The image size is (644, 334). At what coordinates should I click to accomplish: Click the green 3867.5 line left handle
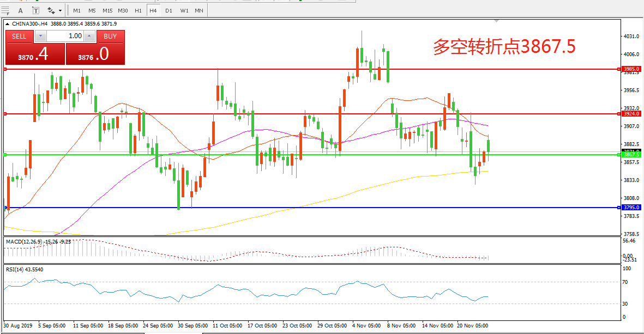tap(5, 155)
